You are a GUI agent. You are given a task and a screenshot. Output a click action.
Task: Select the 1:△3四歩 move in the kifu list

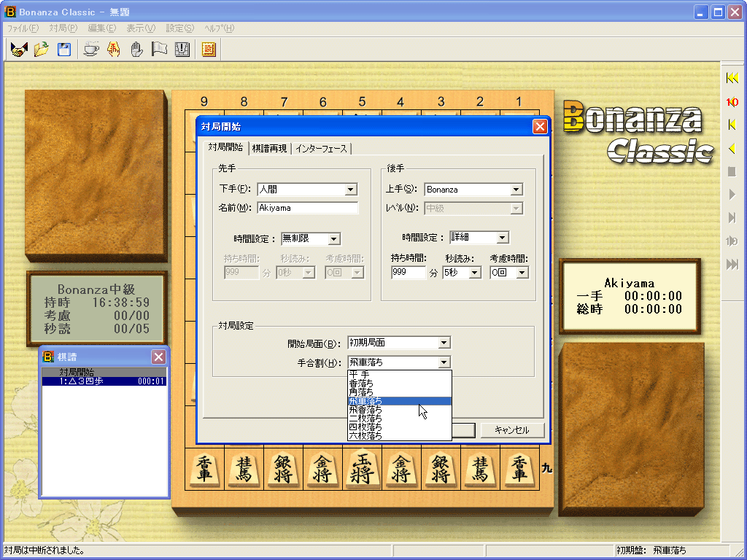pyautogui.click(x=104, y=381)
